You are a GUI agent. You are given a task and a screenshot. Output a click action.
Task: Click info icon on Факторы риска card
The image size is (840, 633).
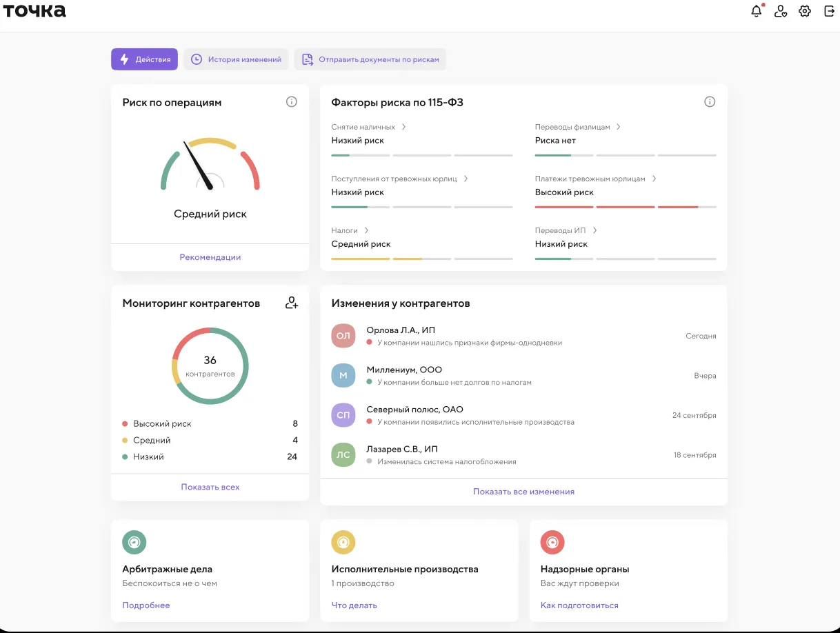(710, 102)
